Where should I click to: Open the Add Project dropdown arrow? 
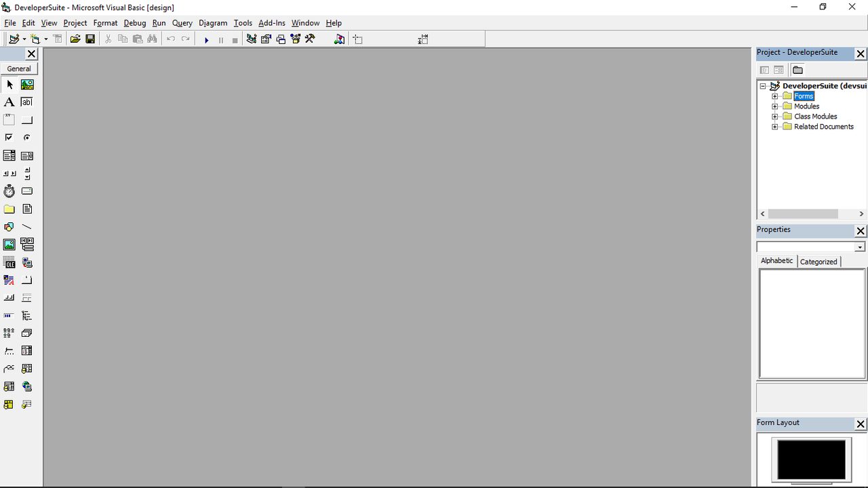pyautogui.click(x=24, y=39)
